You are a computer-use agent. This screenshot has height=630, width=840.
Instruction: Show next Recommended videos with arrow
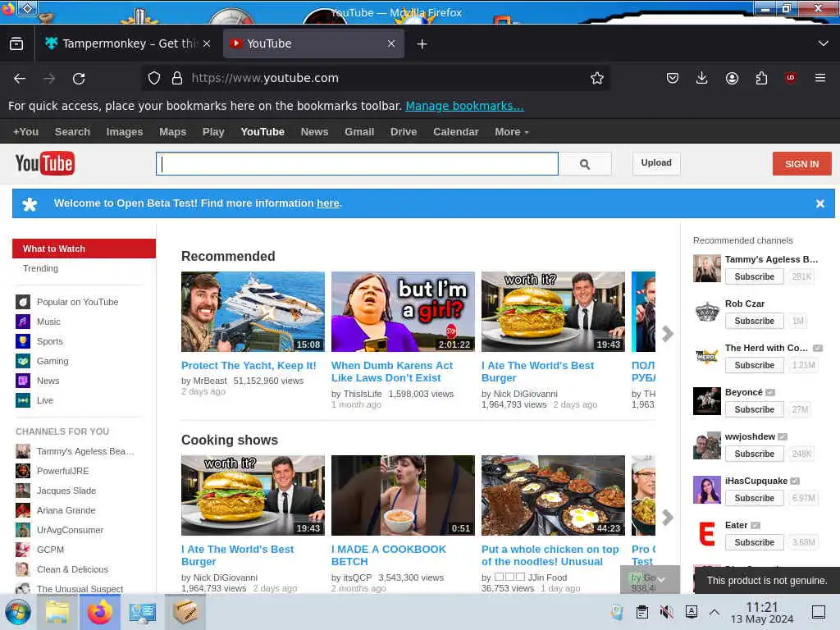coord(668,334)
